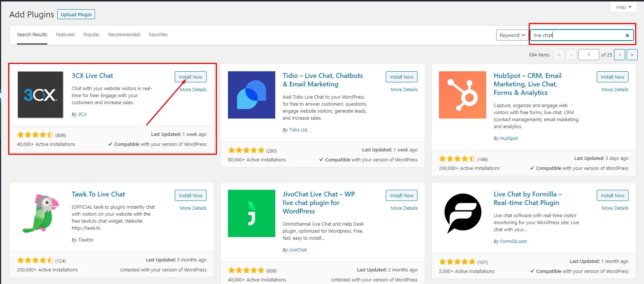Click 'Last Updated: 2 months ago' text
Viewport: 644px width, 284px height.
pos(387,270)
